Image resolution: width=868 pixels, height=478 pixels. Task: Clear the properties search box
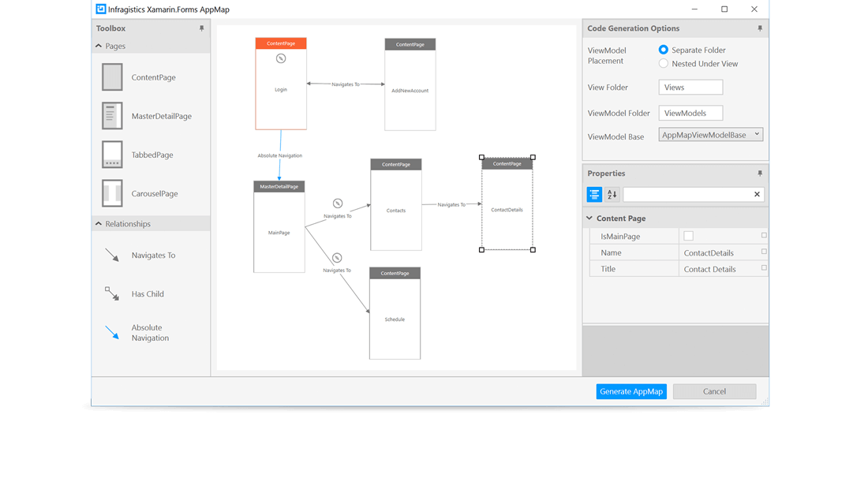click(757, 194)
